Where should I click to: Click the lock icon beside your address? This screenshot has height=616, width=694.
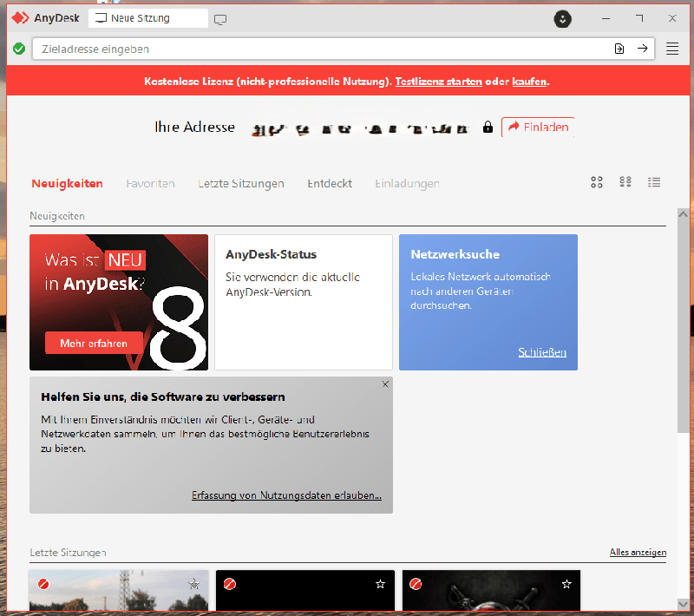tap(488, 127)
